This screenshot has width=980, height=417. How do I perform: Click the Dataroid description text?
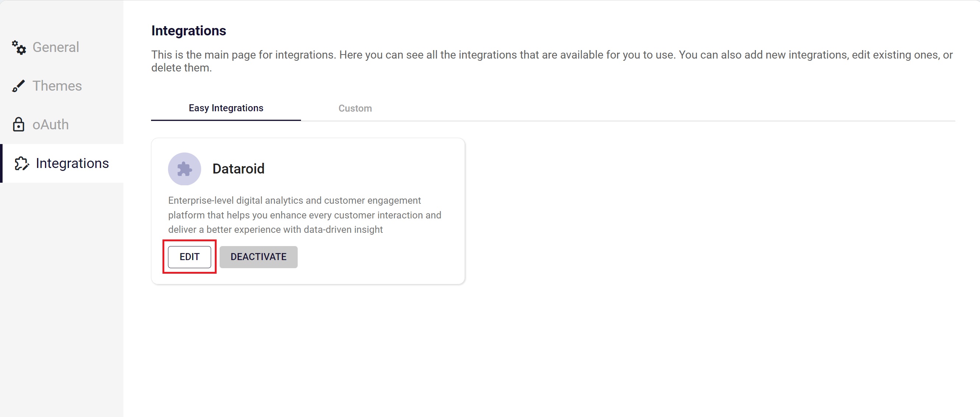304,215
